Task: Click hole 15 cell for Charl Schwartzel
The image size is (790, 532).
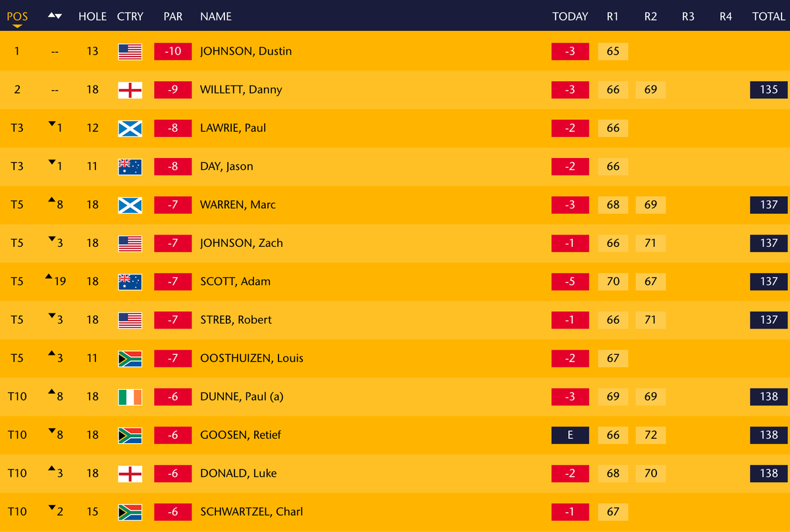Action: click(x=92, y=512)
